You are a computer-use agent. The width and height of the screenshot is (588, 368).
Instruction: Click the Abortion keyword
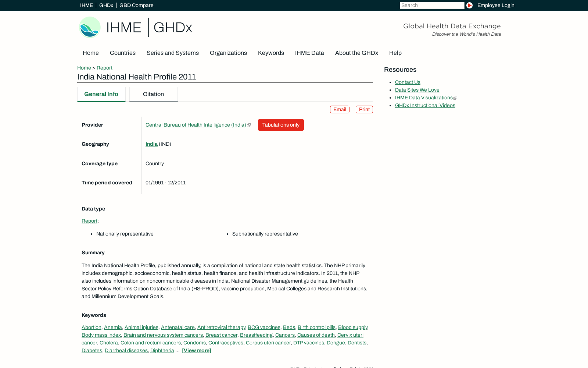tap(92, 327)
